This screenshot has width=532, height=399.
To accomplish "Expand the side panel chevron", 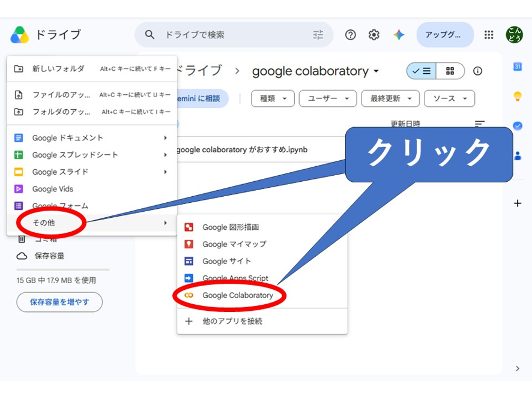I will [x=518, y=368].
